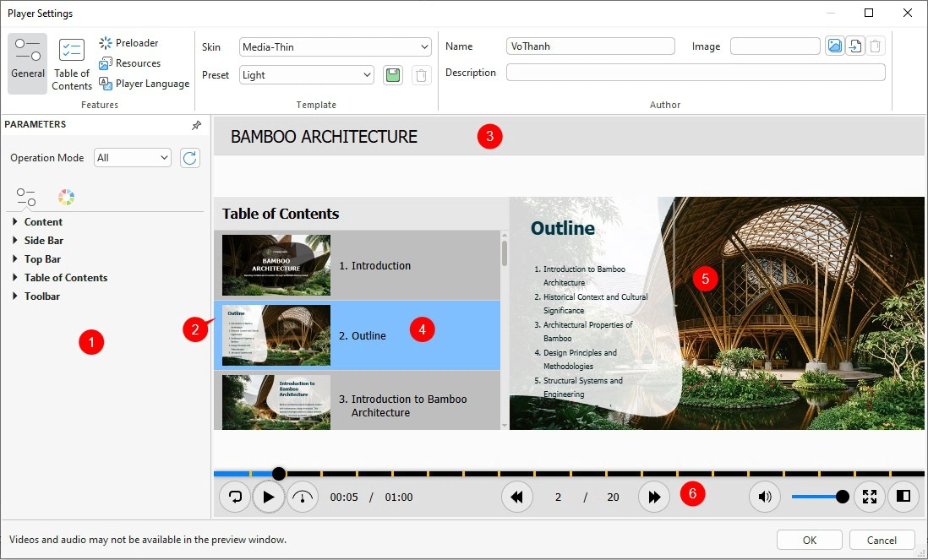Refresh the parameters list
The height and width of the screenshot is (560, 928).
(x=189, y=157)
